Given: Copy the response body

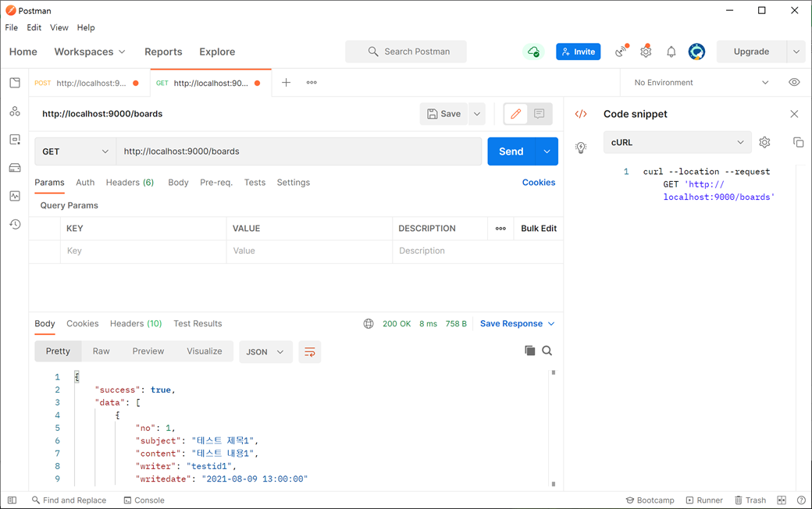Looking at the screenshot, I should click(530, 351).
